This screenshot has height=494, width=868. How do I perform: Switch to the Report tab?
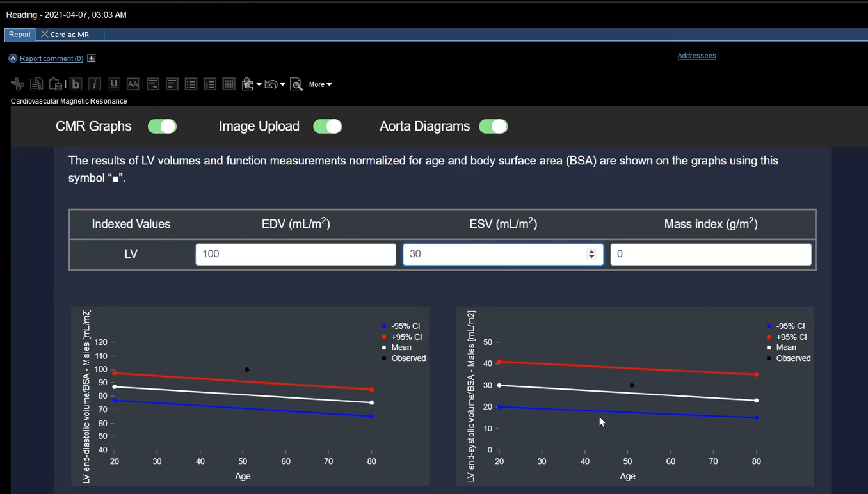[20, 35]
